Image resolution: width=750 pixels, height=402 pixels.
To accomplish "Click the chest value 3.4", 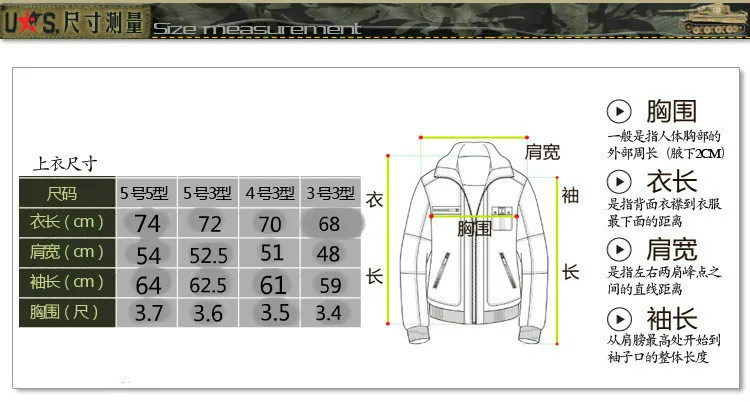I will pos(328,313).
